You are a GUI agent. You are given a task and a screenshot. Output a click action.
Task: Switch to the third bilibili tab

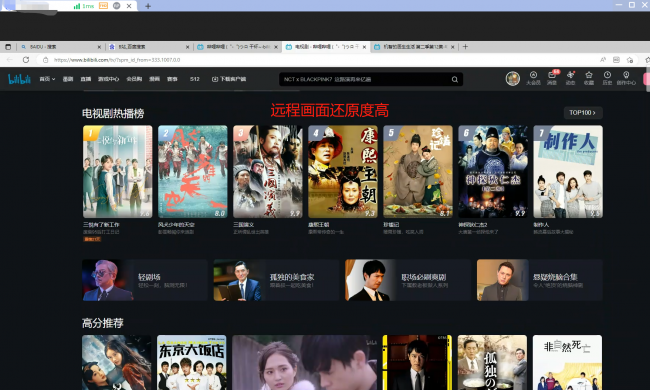pos(236,47)
